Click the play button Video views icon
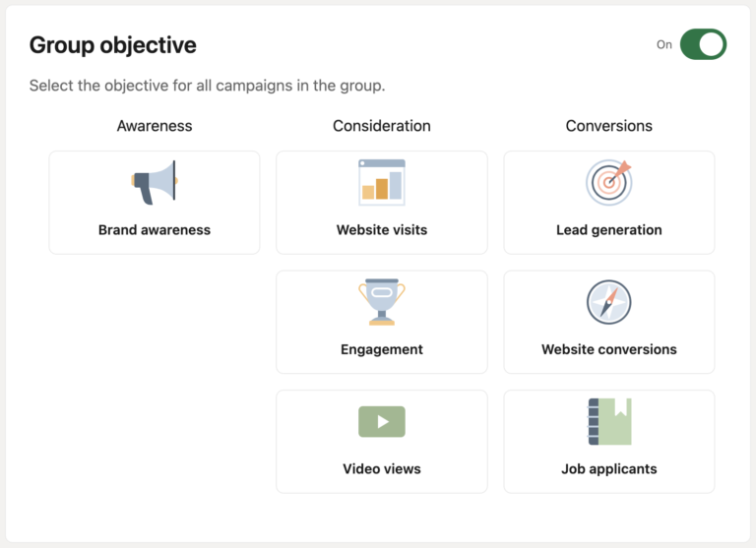The height and width of the screenshot is (548, 756). point(382,422)
